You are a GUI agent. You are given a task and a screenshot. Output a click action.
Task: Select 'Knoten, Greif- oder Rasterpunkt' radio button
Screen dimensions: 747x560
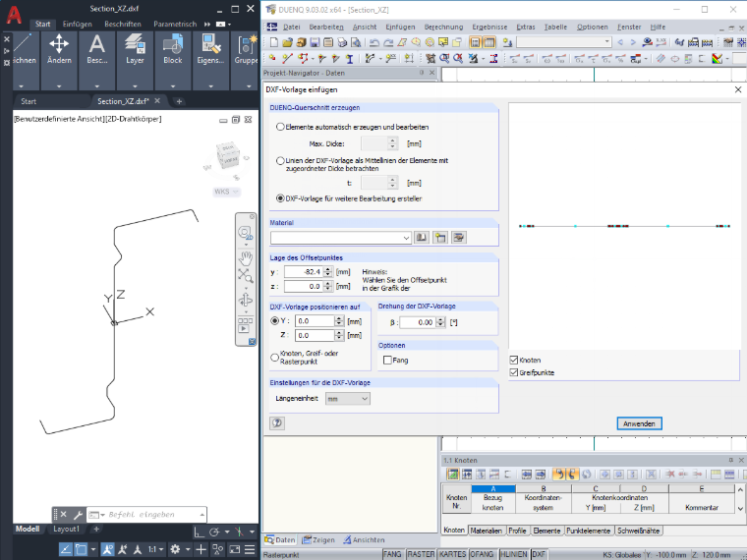pos(274,358)
